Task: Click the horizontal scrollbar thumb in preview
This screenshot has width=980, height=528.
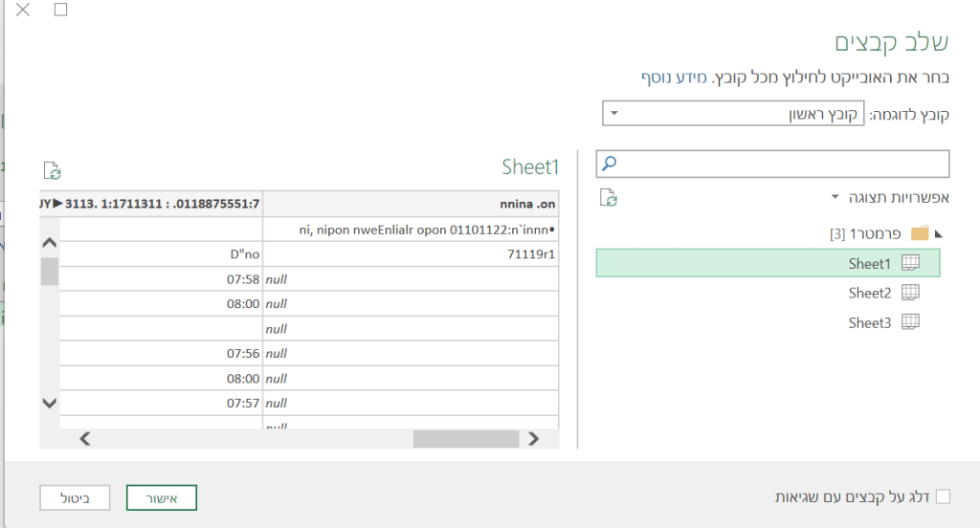Action: coord(466,439)
